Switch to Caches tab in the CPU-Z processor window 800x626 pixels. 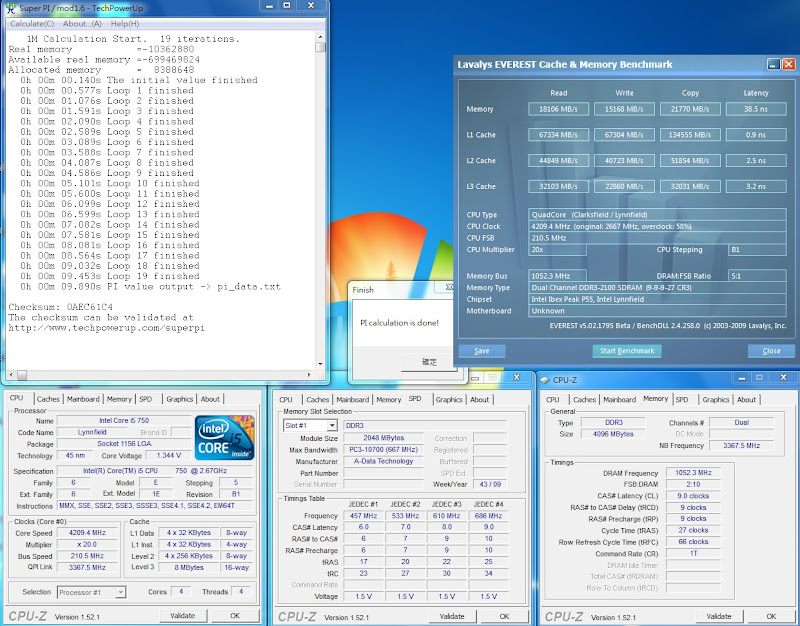48,399
